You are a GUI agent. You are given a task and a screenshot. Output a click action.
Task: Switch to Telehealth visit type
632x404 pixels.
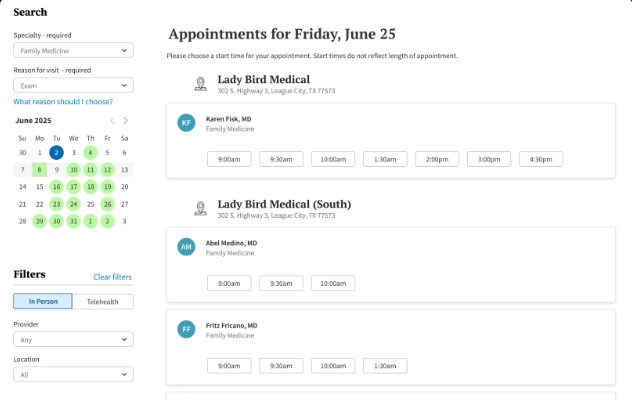pos(102,301)
